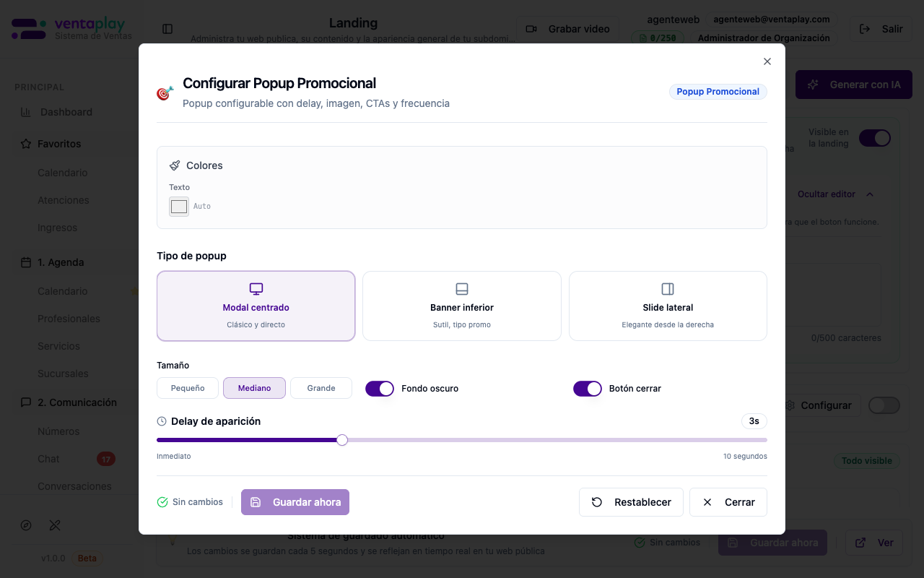
Task: Turn off the Visible en la landing toggle
Action: (875, 137)
